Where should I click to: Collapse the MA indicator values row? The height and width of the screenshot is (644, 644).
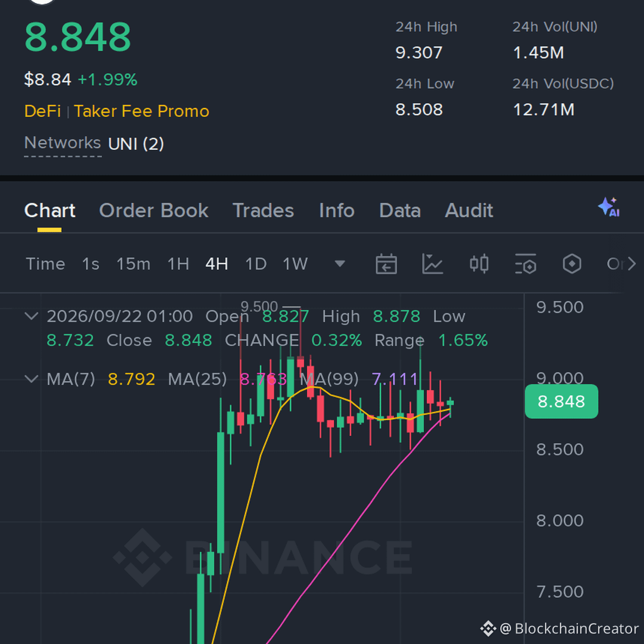coord(32,379)
